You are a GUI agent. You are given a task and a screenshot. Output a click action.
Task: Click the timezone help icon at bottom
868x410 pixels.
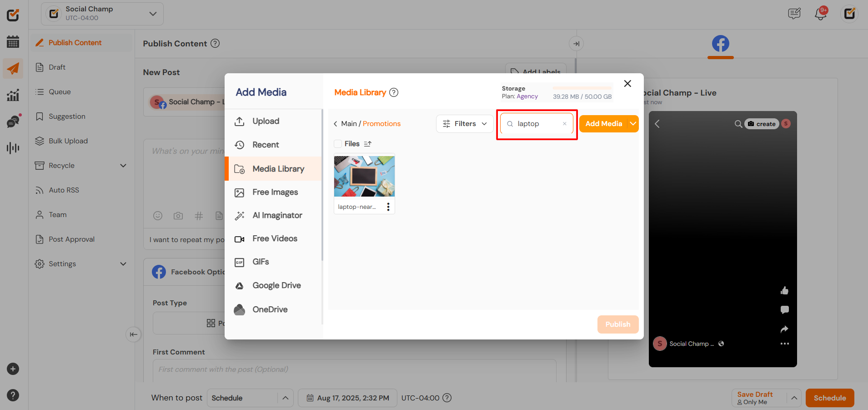pyautogui.click(x=447, y=398)
